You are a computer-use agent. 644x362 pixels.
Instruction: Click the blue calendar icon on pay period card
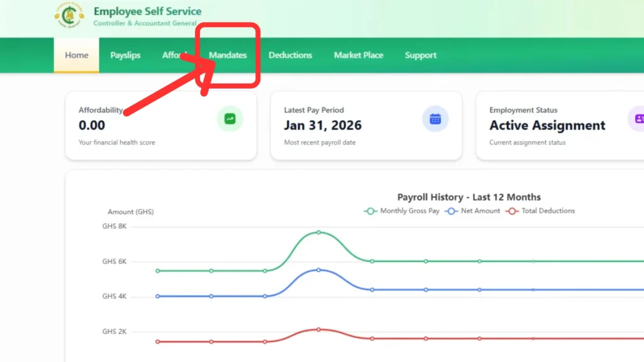[435, 119]
